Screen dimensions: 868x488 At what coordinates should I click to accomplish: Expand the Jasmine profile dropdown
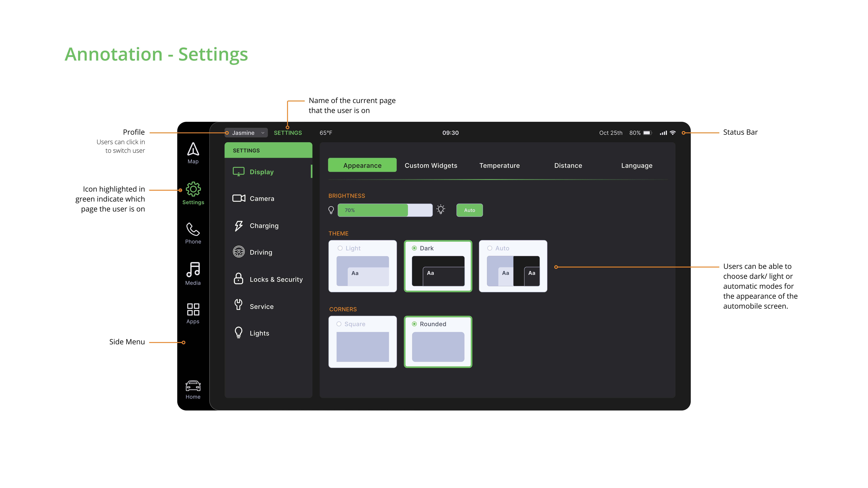(243, 133)
